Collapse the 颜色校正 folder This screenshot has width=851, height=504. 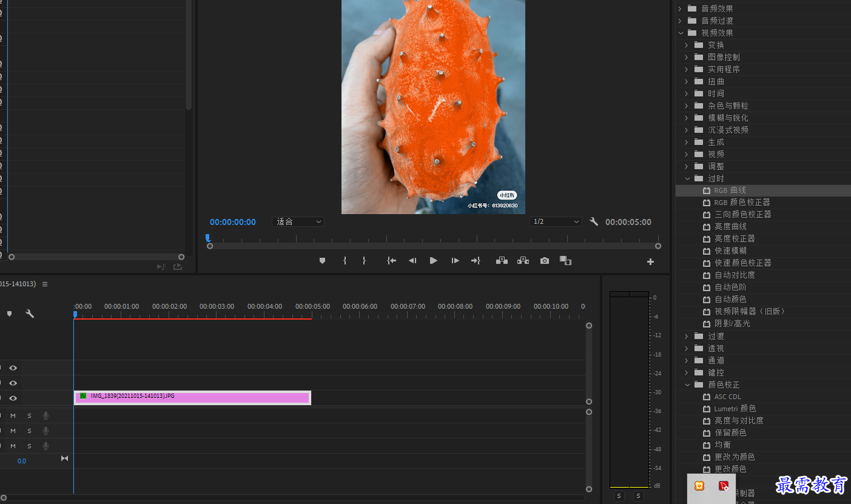pyautogui.click(x=687, y=385)
